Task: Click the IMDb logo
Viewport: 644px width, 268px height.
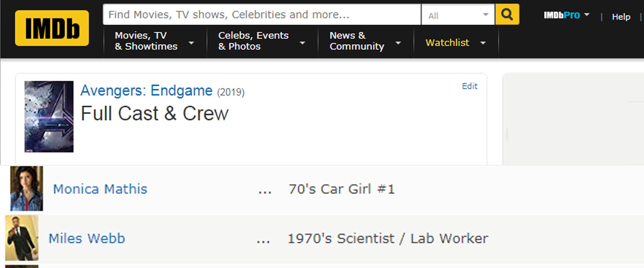Action: [52, 28]
